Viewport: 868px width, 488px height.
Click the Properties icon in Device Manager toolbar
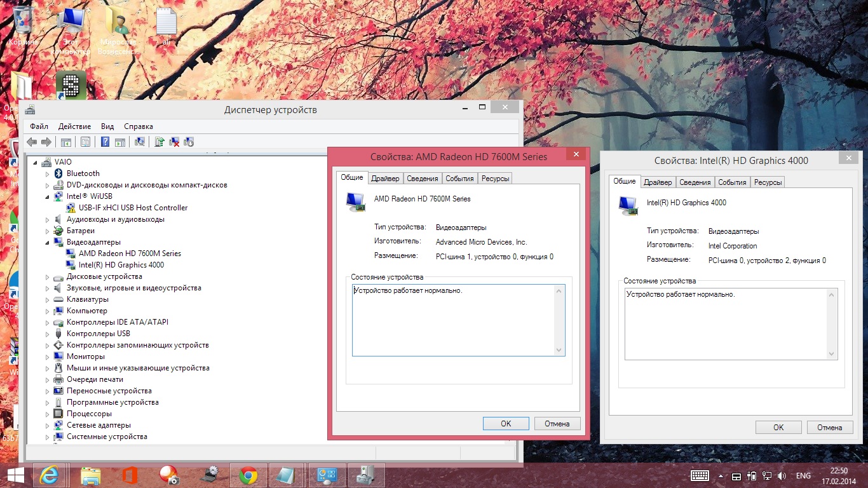(85, 142)
